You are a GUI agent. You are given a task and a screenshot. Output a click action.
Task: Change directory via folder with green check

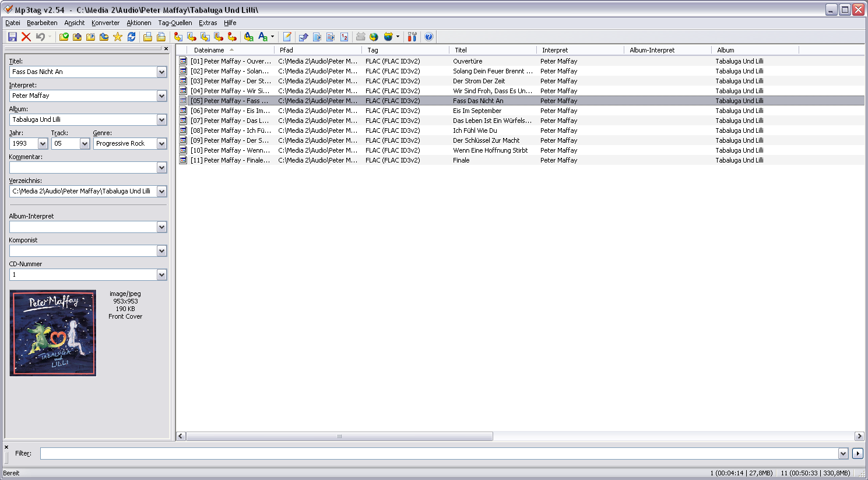pos(64,37)
